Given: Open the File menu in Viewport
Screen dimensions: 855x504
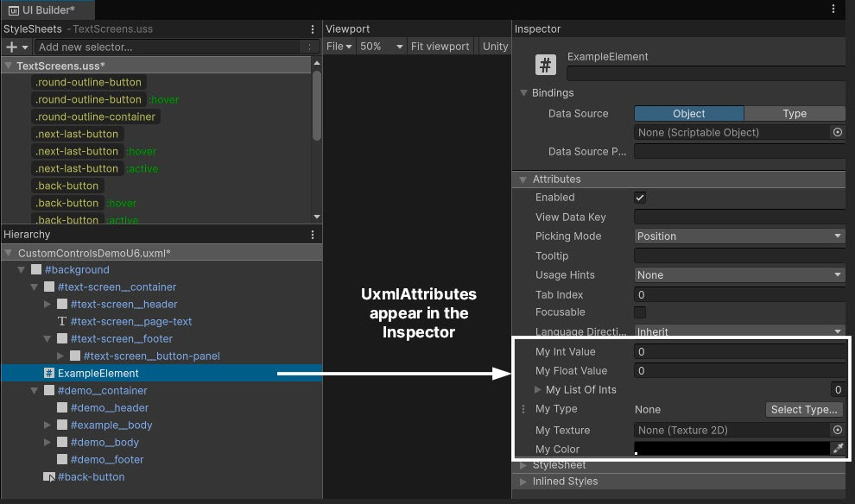Looking at the screenshot, I should pyautogui.click(x=339, y=47).
